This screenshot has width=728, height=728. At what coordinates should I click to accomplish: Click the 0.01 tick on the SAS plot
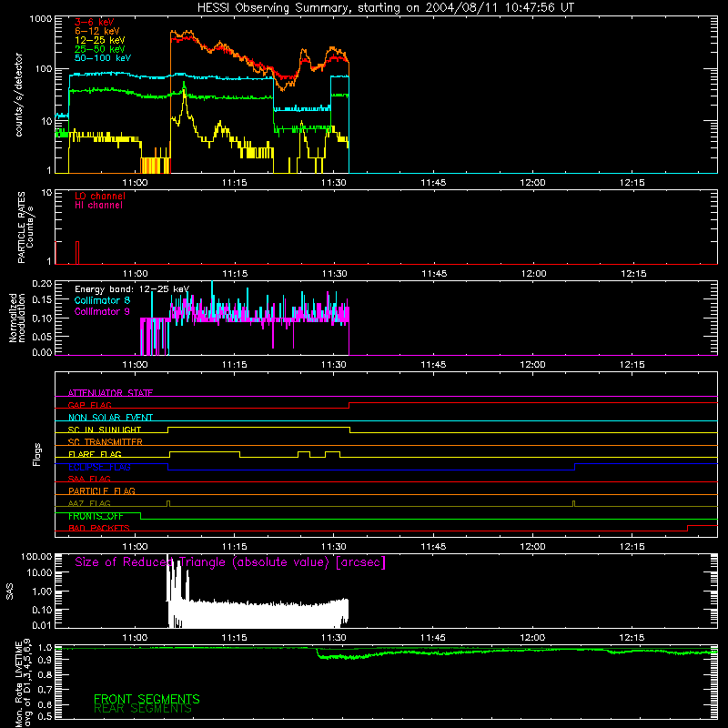(42, 625)
